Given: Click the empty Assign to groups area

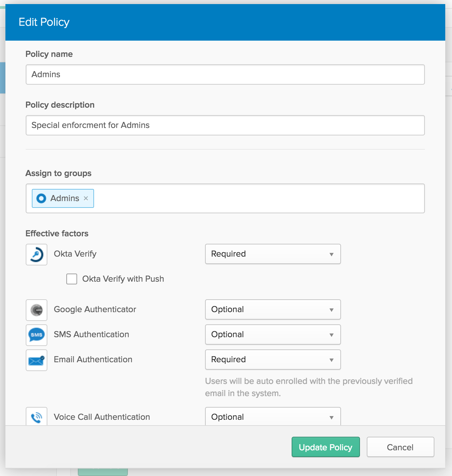Looking at the screenshot, I should point(257,198).
